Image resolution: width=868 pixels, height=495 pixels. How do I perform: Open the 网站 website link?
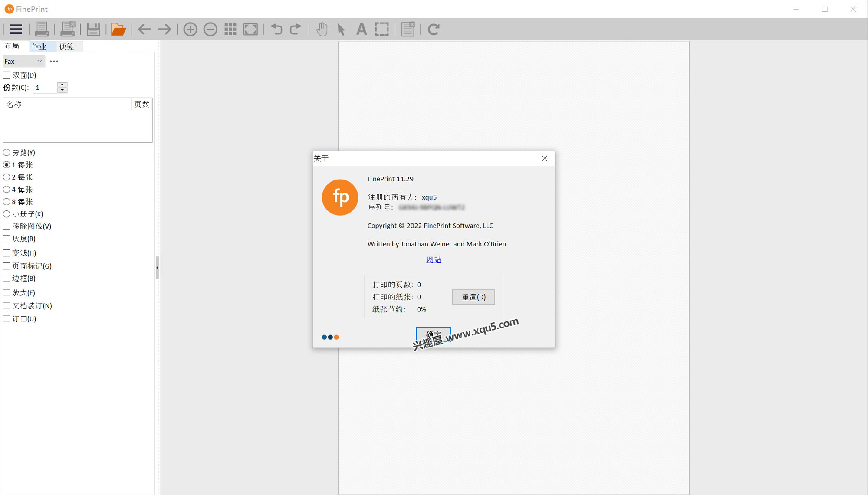click(433, 259)
